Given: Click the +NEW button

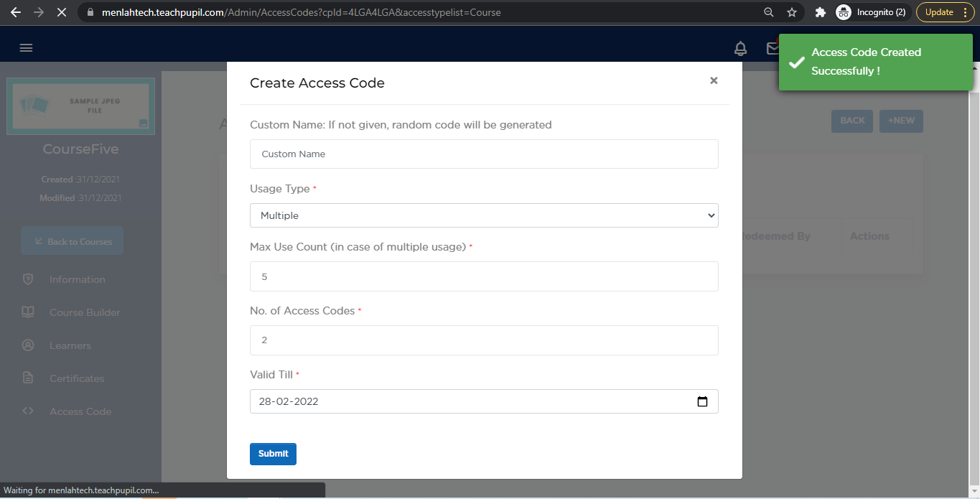Looking at the screenshot, I should click(901, 121).
